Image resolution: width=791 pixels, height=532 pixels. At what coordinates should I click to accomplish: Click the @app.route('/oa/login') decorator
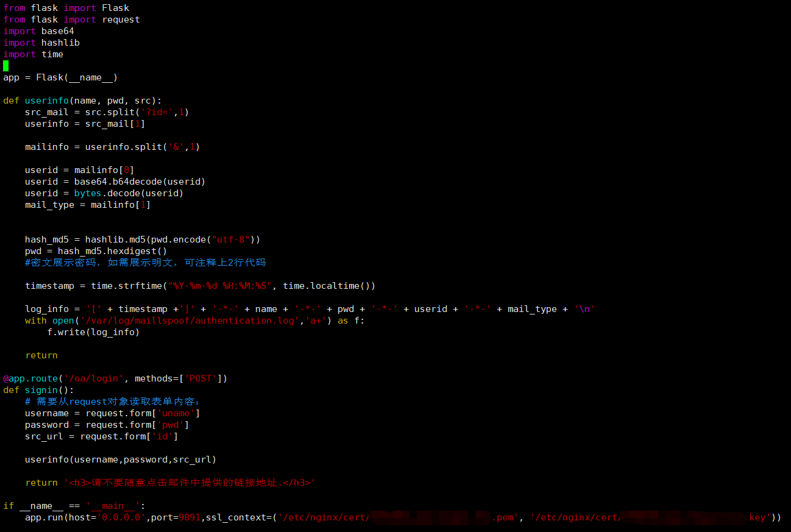(x=115, y=378)
